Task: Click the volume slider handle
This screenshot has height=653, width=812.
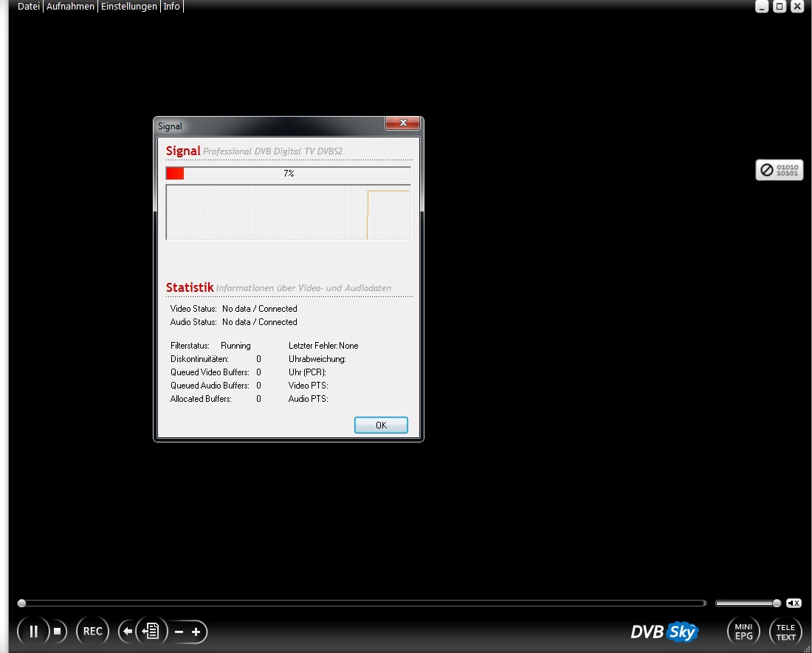Action: tap(777, 604)
